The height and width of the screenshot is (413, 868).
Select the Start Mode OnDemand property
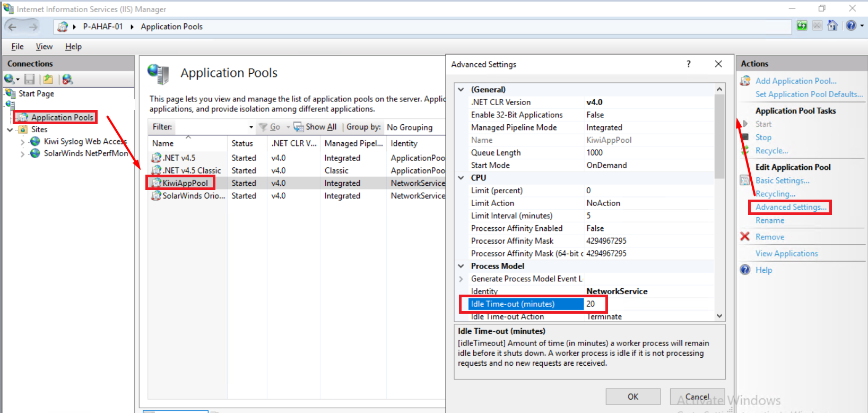586,165
